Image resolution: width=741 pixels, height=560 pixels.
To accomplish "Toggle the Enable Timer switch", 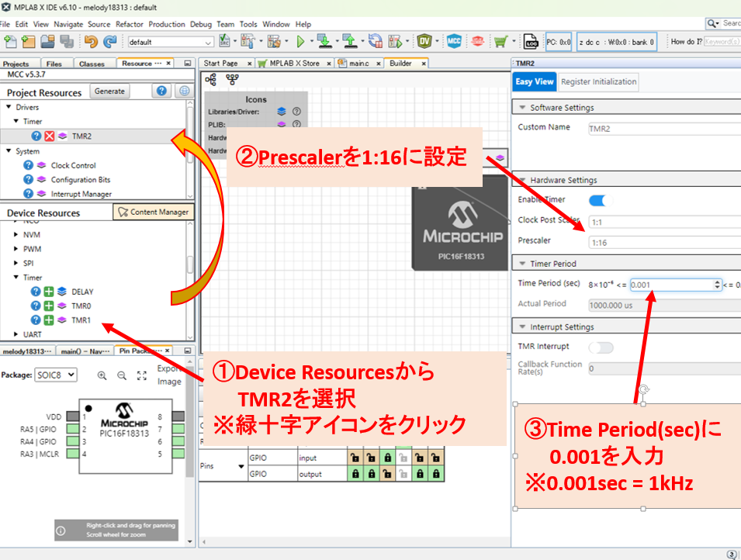I will point(600,200).
